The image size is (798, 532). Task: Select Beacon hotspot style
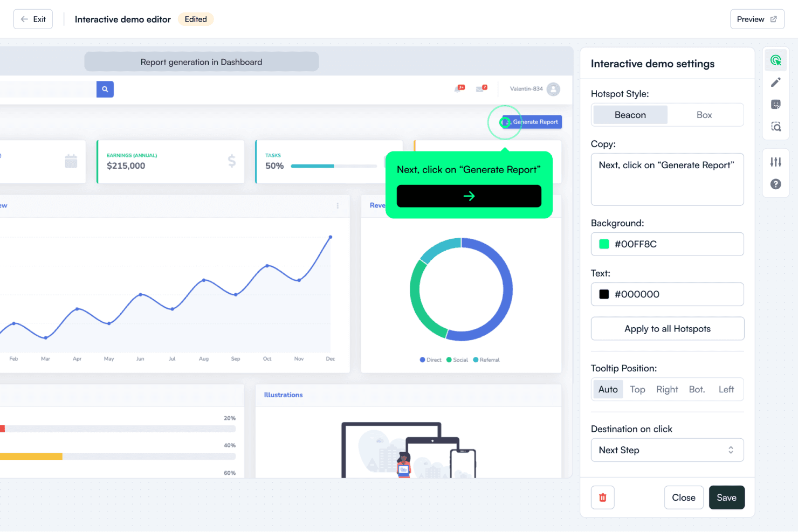tap(630, 115)
